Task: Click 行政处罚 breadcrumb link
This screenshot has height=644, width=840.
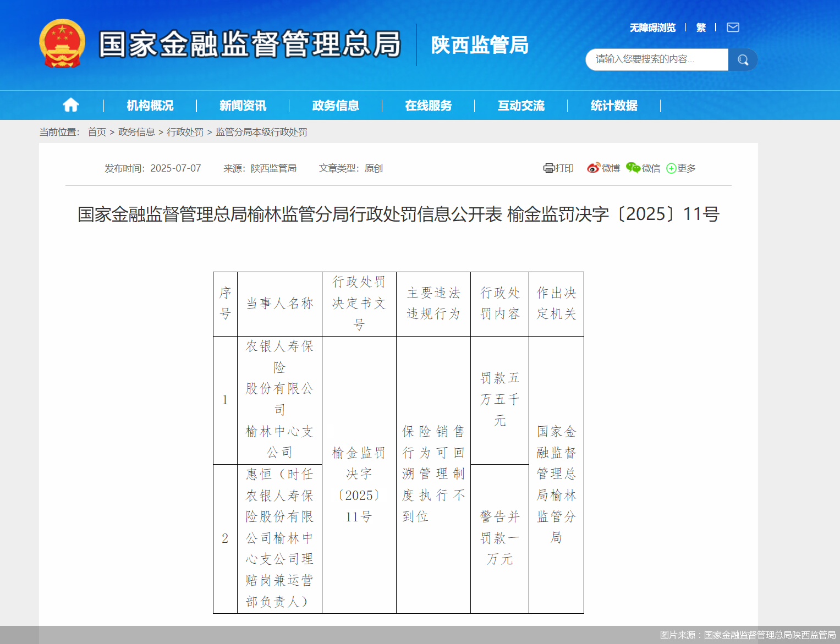Action: pos(185,132)
